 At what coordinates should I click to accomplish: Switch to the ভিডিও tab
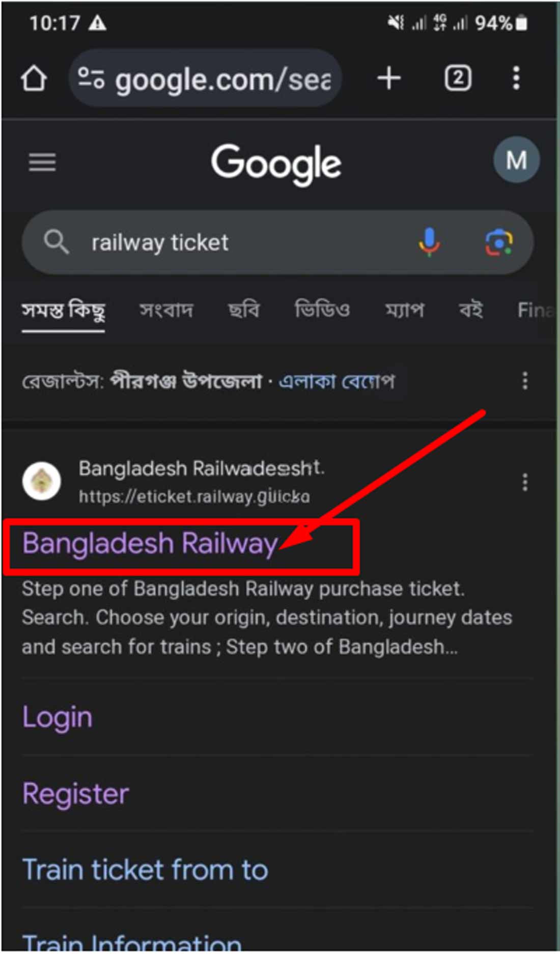[x=322, y=309]
